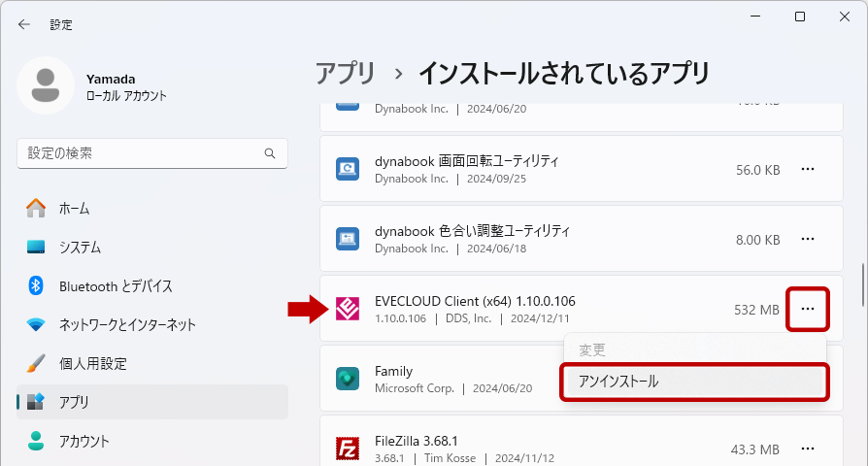Open more options for dynabook 画面回転ユーティリティ

808,169
